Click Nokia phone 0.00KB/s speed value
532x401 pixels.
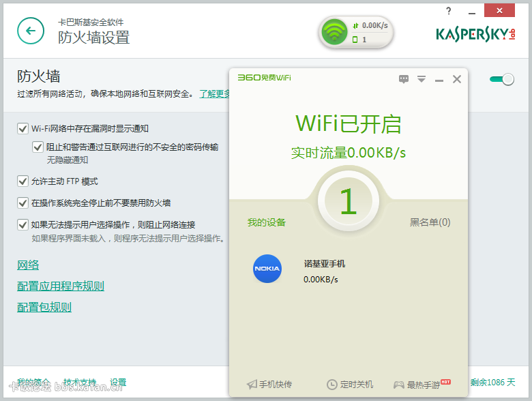321,280
